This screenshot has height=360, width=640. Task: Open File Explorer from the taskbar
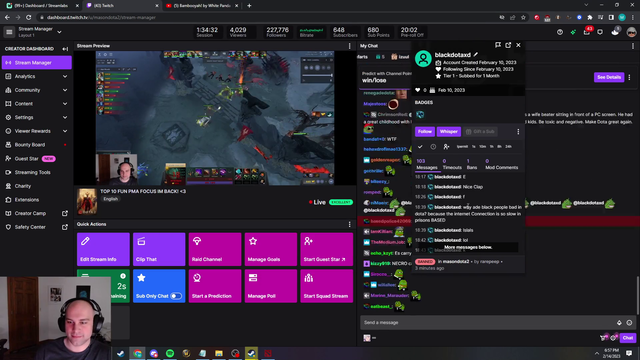click(x=219, y=353)
